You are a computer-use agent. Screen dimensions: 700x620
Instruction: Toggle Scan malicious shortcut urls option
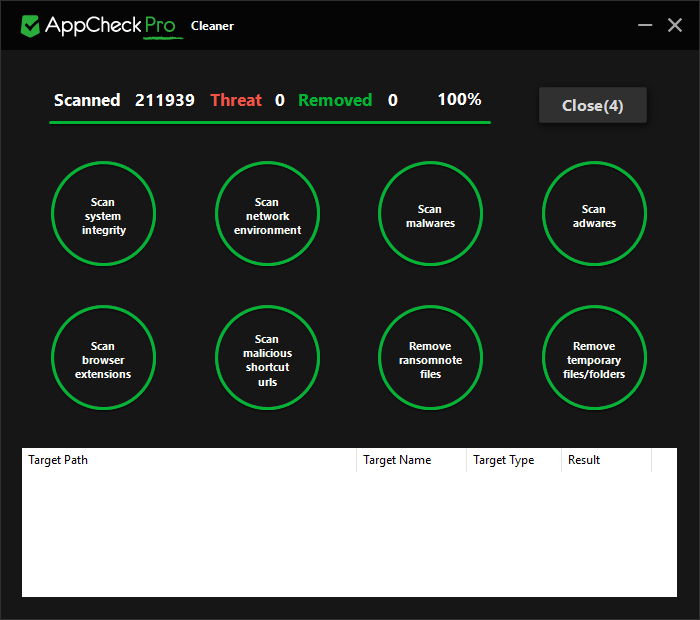[x=267, y=359]
